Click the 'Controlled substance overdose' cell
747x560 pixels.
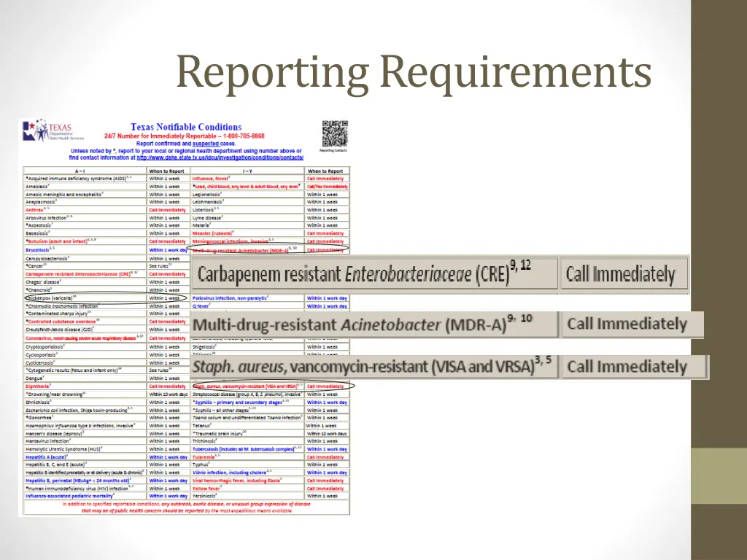coord(85,322)
